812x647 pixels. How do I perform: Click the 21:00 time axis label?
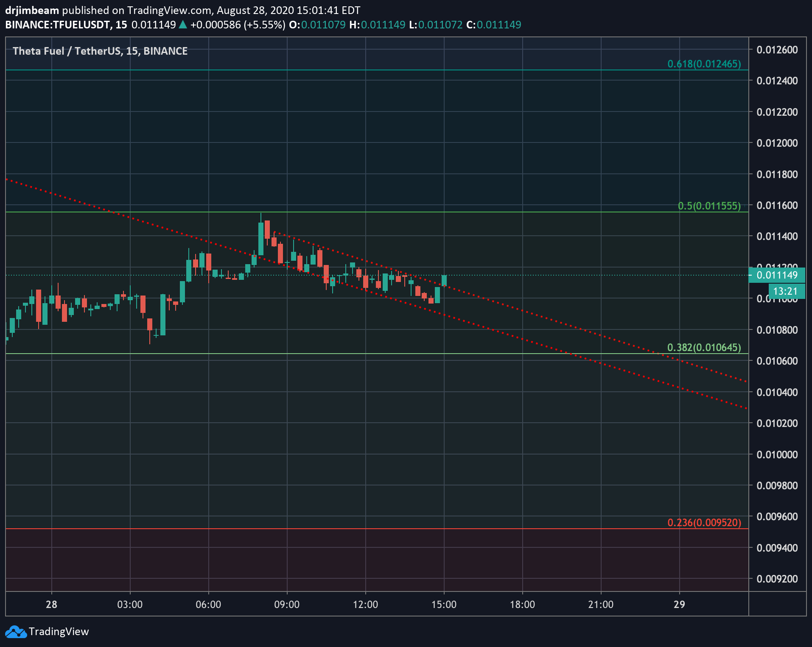click(601, 605)
